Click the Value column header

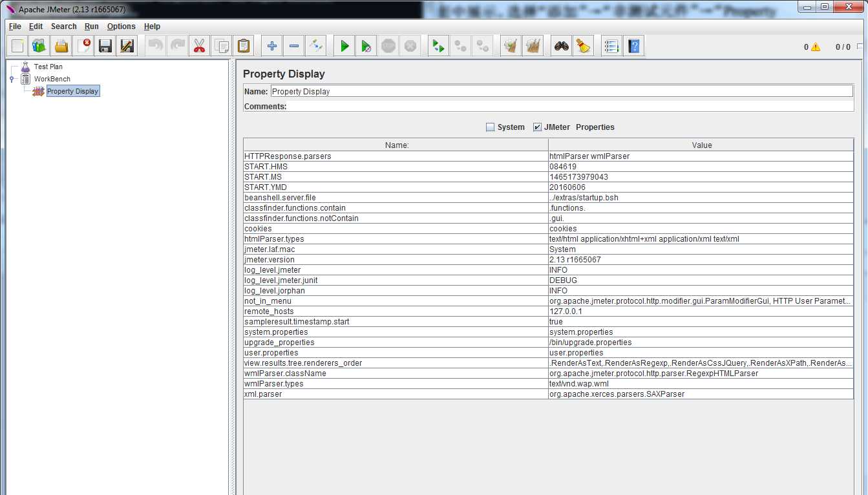[x=701, y=145]
